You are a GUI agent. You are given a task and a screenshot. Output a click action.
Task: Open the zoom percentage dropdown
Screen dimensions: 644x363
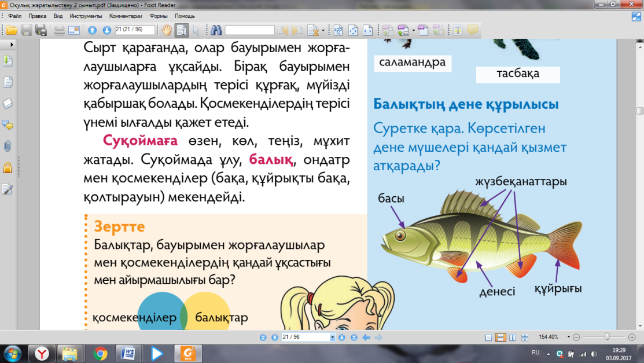tap(569, 337)
